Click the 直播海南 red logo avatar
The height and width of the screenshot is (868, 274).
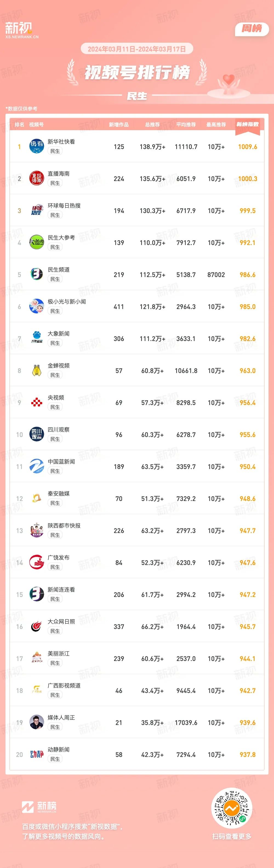pos(36,178)
